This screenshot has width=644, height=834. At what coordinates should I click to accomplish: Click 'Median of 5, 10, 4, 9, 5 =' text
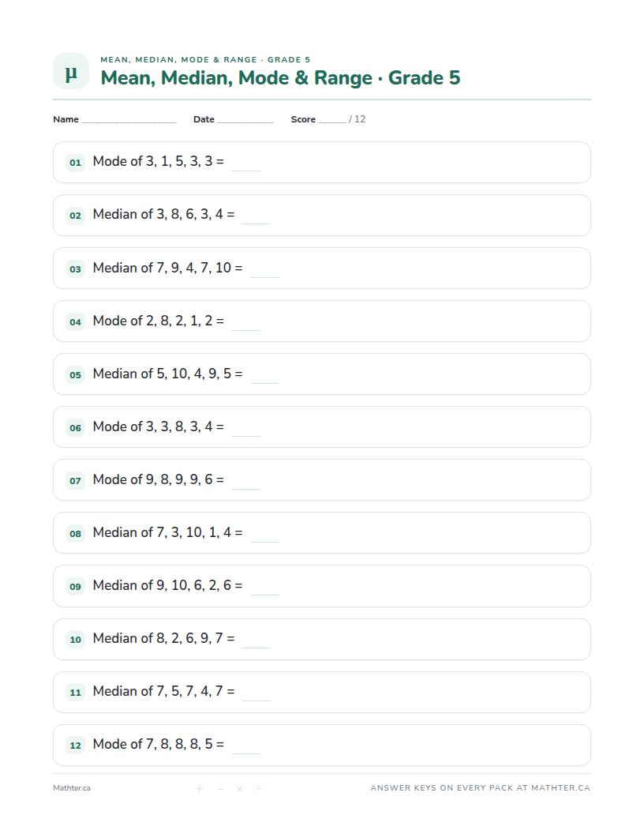click(x=167, y=374)
